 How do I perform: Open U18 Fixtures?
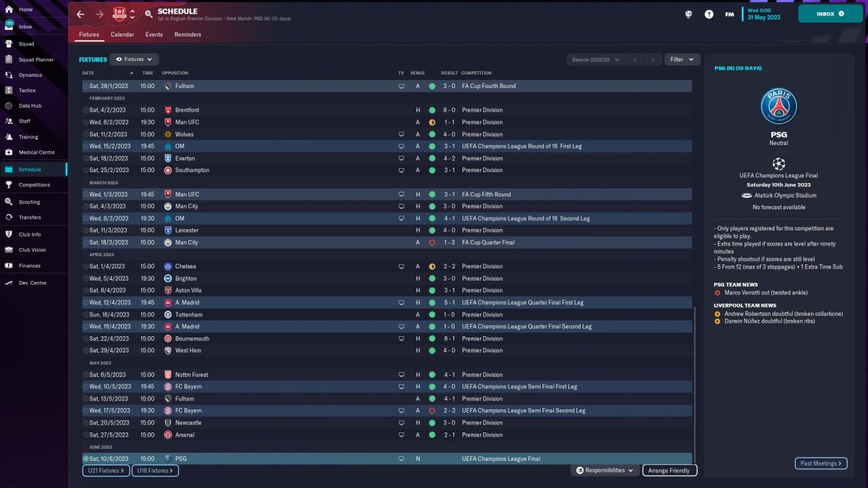point(155,470)
